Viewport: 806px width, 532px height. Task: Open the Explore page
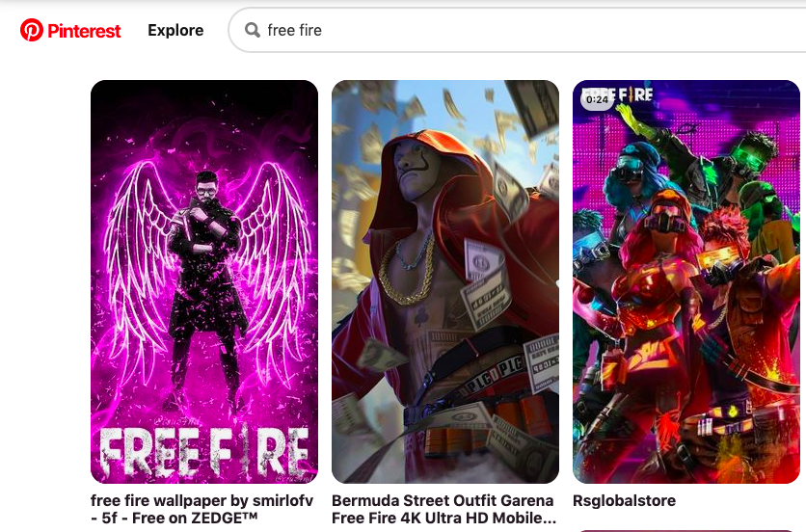pos(175,30)
